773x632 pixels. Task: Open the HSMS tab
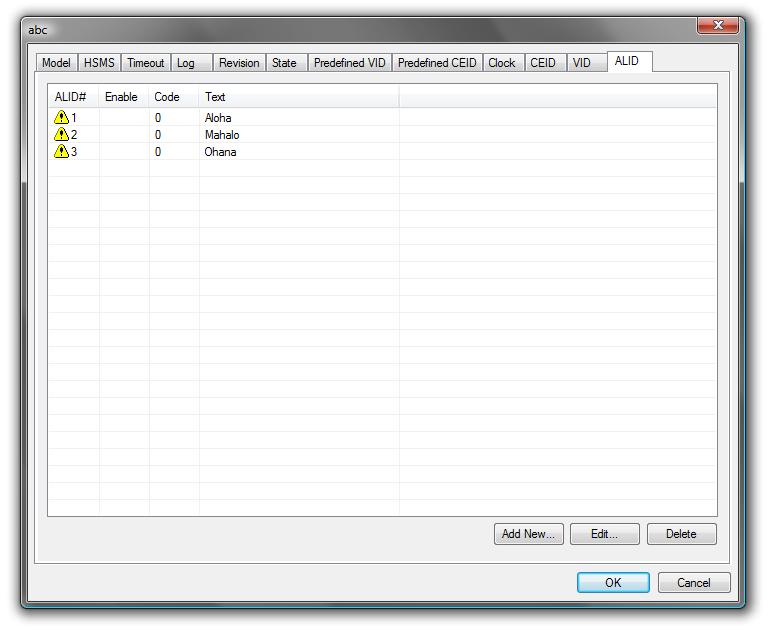[x=99, y=63]
